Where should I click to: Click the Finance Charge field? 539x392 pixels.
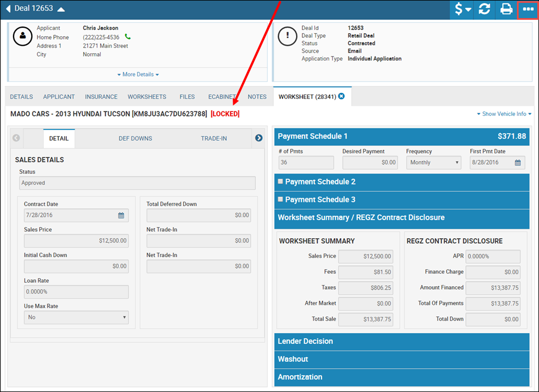click(493, 272)
